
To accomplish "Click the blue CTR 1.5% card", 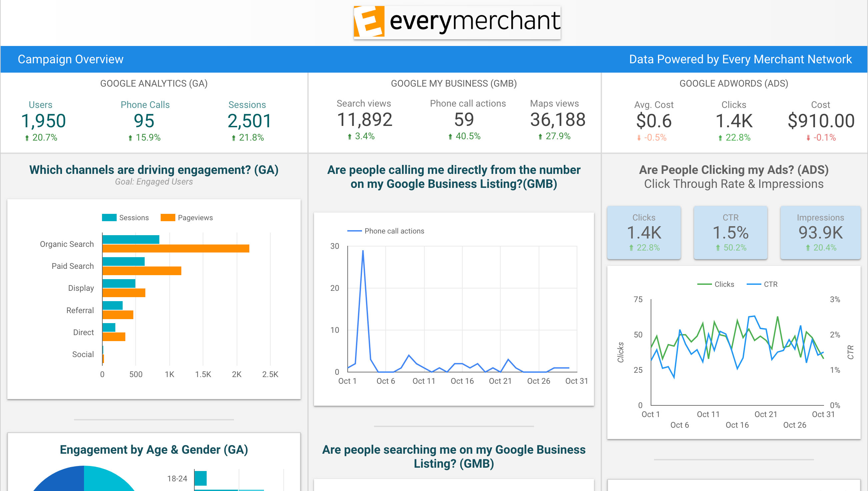I will pos(730,233).
